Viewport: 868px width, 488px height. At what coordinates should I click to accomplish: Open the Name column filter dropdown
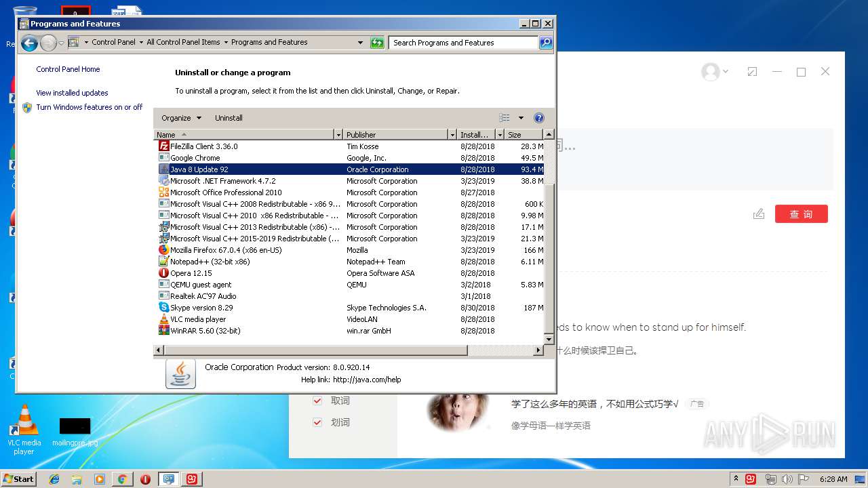tap(338, 135)
